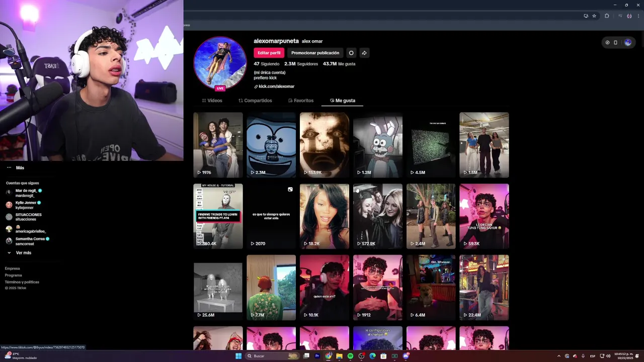Screen dimensions: 644x362
Task: Open the liked video with 1976 views
Action: click(218, 145)
